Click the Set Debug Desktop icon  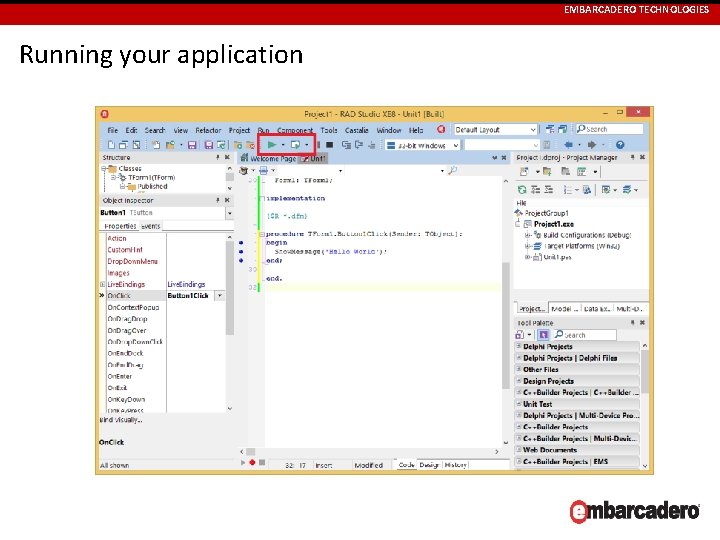tap(562, 129)
